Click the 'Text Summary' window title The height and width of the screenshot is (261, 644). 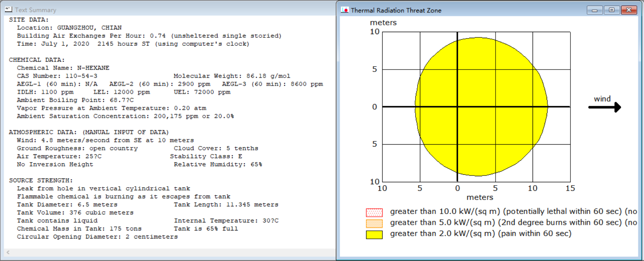(35, 10)
